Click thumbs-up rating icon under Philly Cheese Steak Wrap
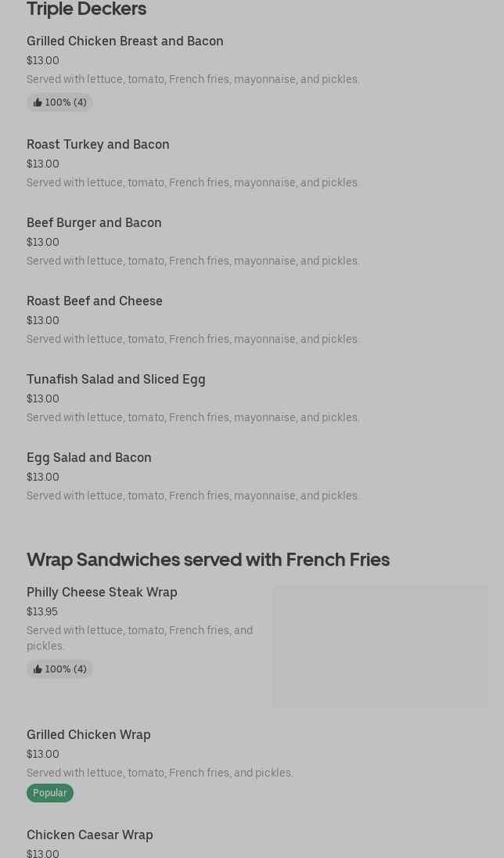The width and height of the screenshot is (504, 858). coord(38,669)
